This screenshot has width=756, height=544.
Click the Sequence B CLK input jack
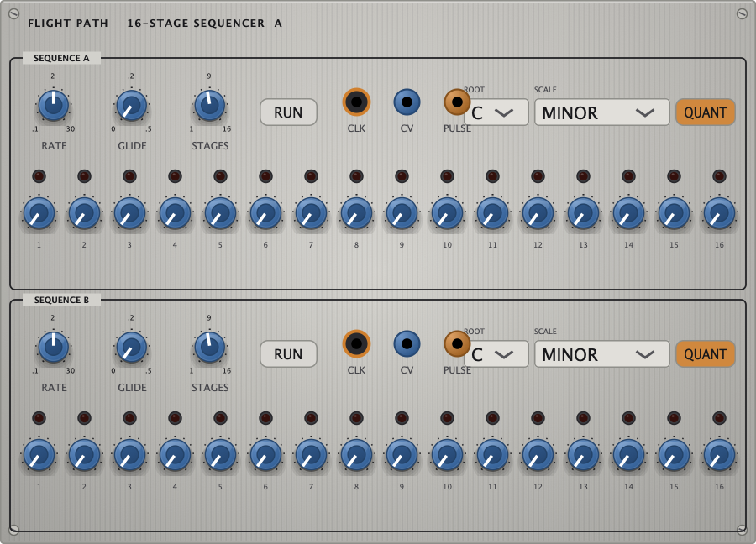[x=356, y=344]
